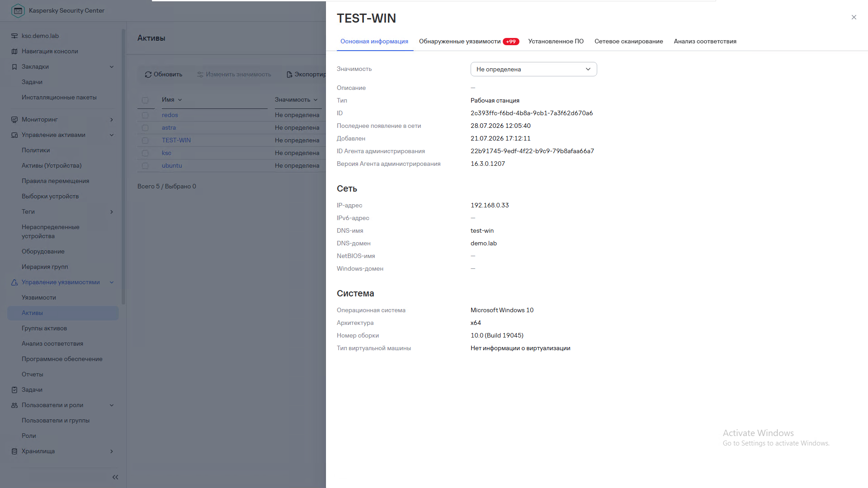Click the Изменить значимость button
Viewport: 868px width, 488px height.
234,75
